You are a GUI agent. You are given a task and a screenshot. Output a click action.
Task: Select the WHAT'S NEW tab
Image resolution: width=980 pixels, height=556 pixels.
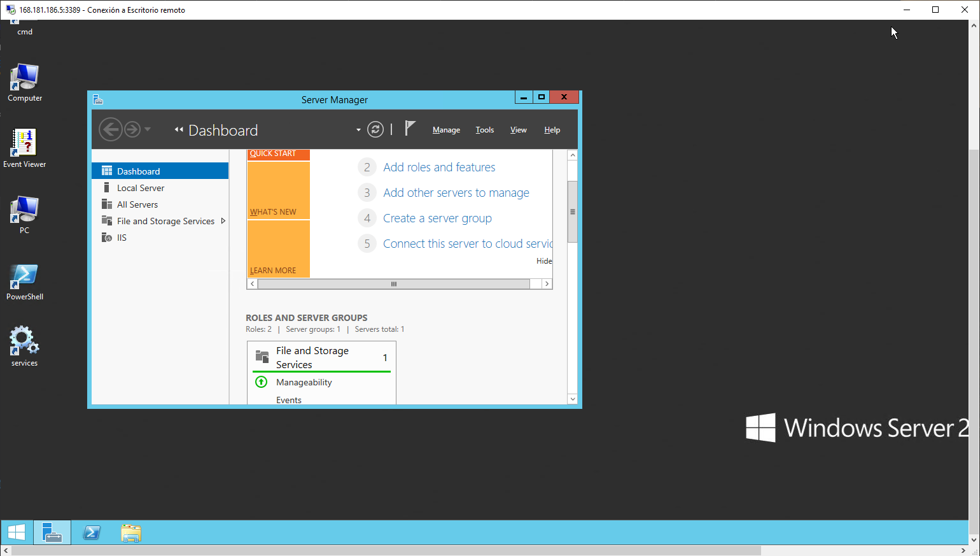tap(278, 190)
